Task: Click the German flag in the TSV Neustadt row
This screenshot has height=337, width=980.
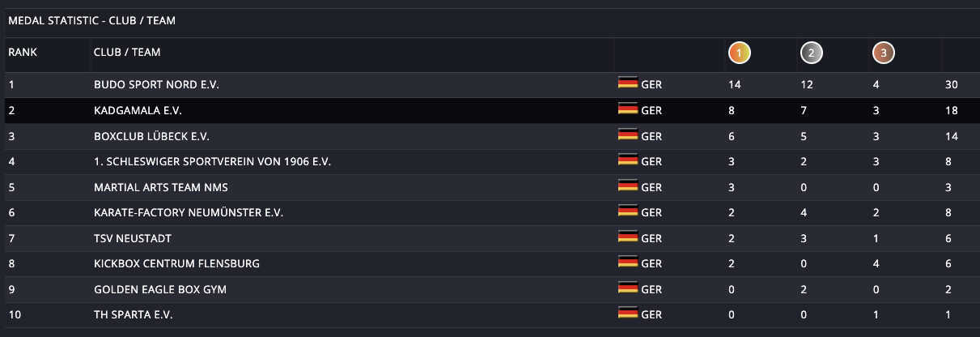Action: point(628,238)
